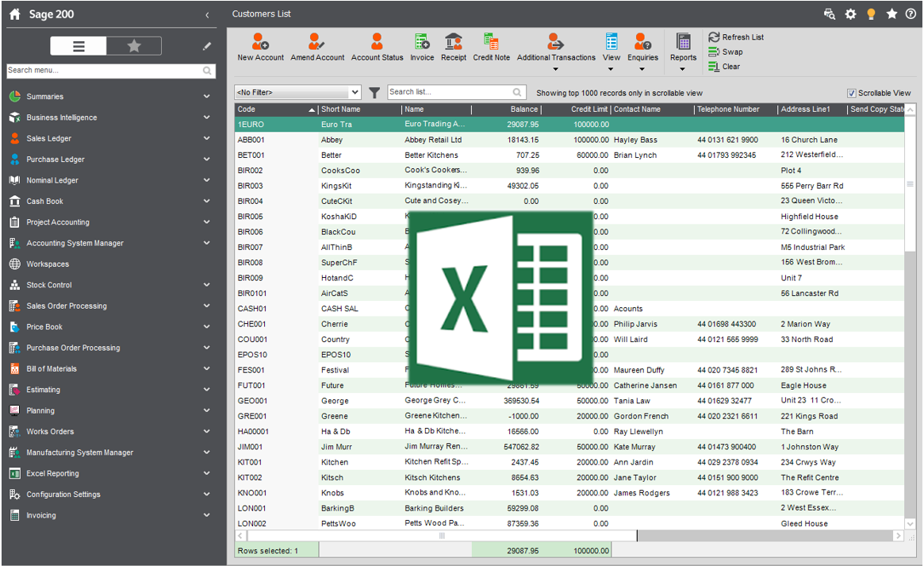Image resolution: width=924 pixels, height=566 pixels.
Task: Open settings gear icon
Action: [x=850, y=14]
